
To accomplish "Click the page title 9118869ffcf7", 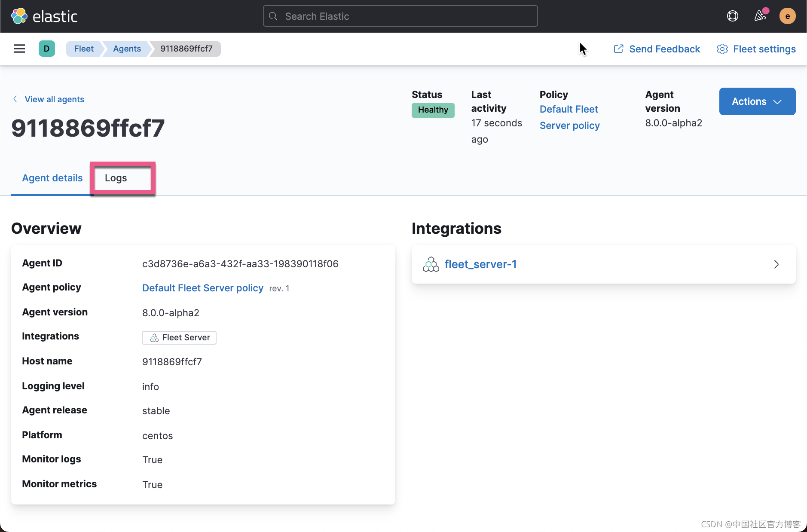I will [88, 128].
